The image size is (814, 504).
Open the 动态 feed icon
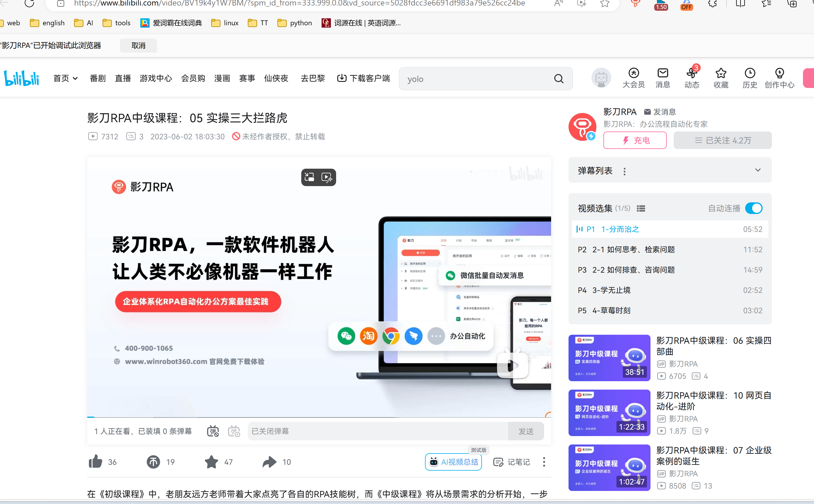[x=692, y=78]
